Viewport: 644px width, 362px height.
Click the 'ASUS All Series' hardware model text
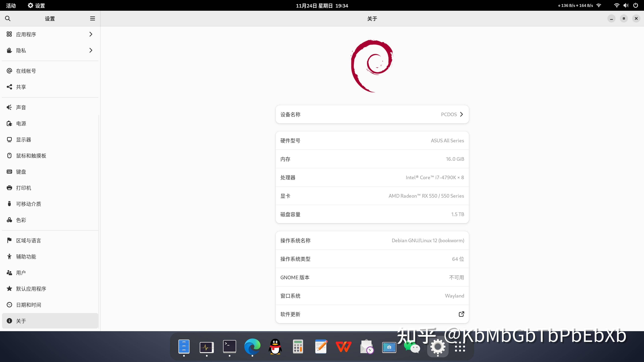tap(447, 141)
